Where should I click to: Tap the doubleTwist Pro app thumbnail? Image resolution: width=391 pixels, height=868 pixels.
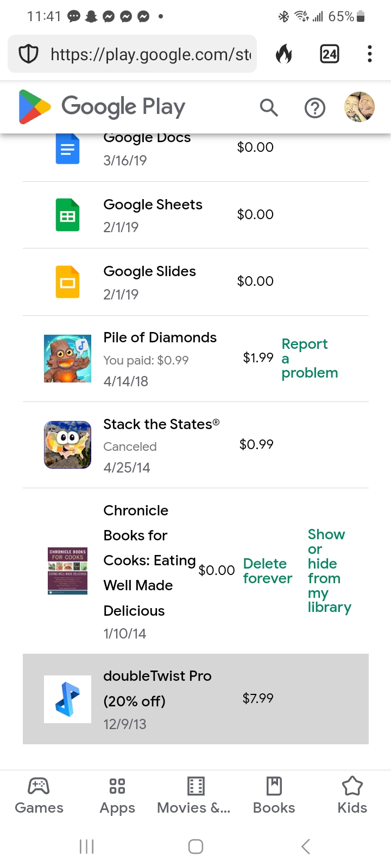[67, 699]
